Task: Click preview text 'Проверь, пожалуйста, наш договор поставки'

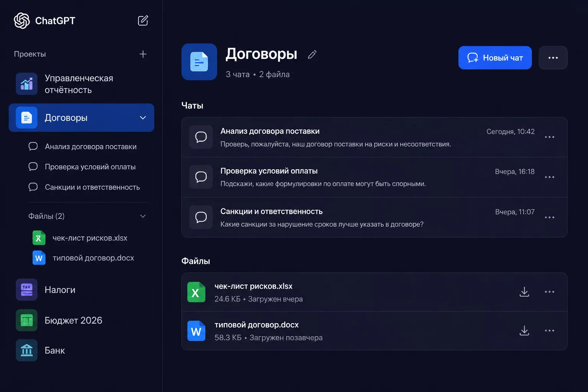Action: click(336, 144)
